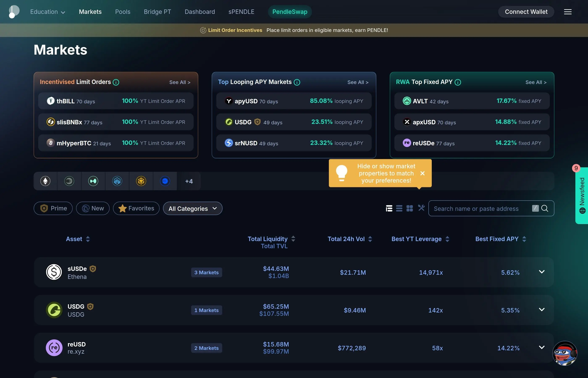The width and height of the screenshot is (588, 378).
Task: Expand the sUSDe row chevron
Action: [542, 272]
